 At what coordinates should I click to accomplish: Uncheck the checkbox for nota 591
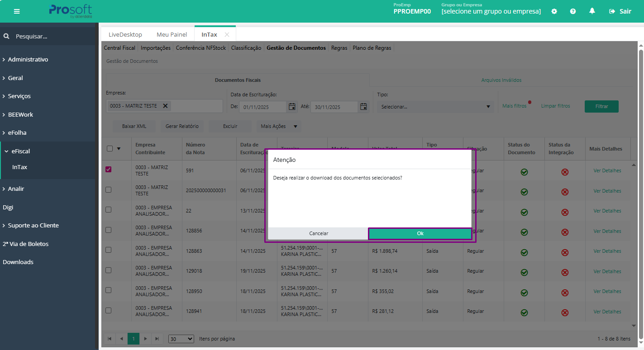pos(109,170)
